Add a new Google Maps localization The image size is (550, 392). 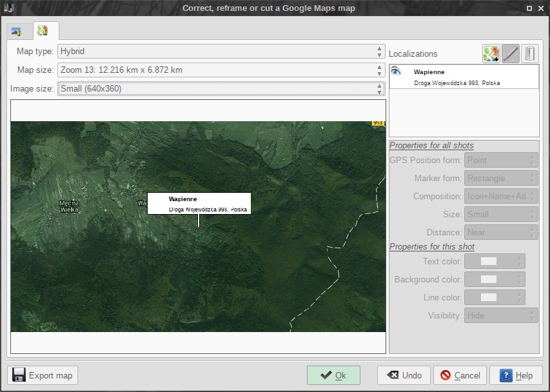click(x=491, y=54)
